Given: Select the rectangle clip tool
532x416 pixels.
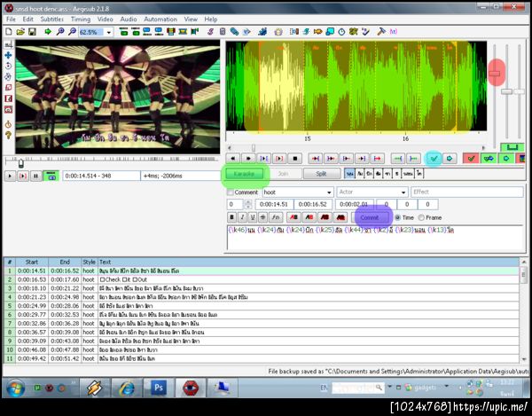Looking at the screenshot, I should 8,98.
